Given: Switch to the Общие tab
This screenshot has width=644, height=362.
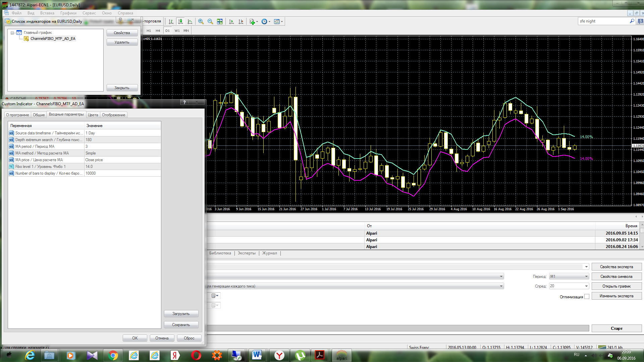Looking at the screenshot, I should click(x=39, y=115).
